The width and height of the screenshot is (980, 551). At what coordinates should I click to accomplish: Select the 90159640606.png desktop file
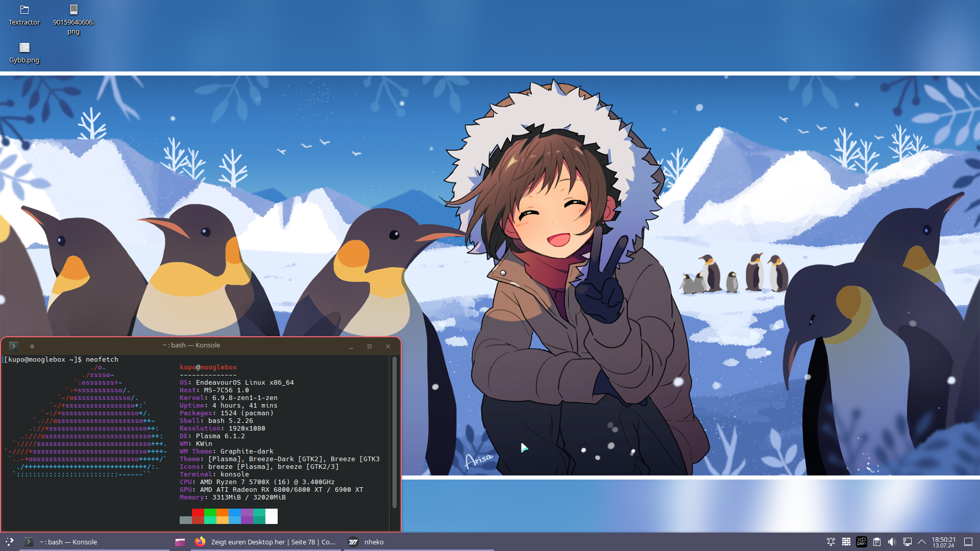click(x=73, y=19)
